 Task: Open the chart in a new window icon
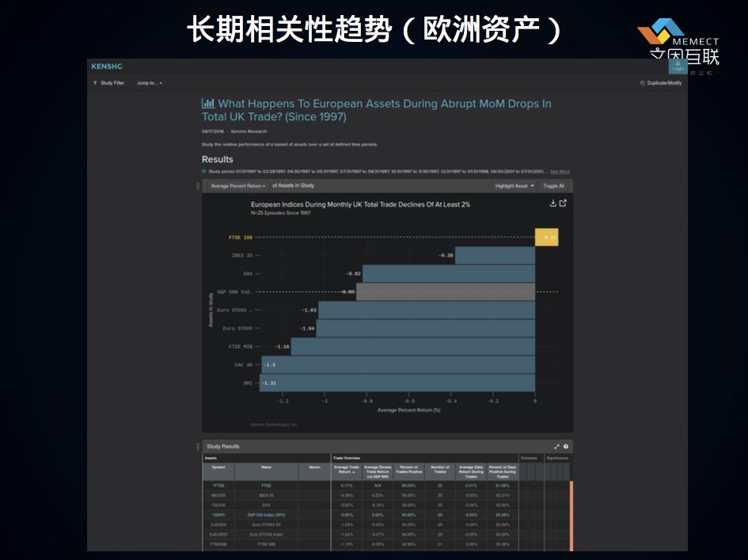(x=563, y=203)
